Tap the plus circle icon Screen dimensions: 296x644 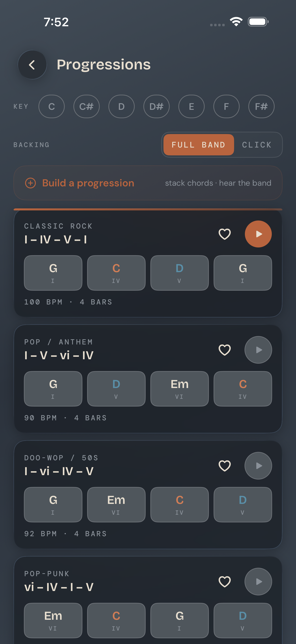pyautogui.click(x=30, y=183)
